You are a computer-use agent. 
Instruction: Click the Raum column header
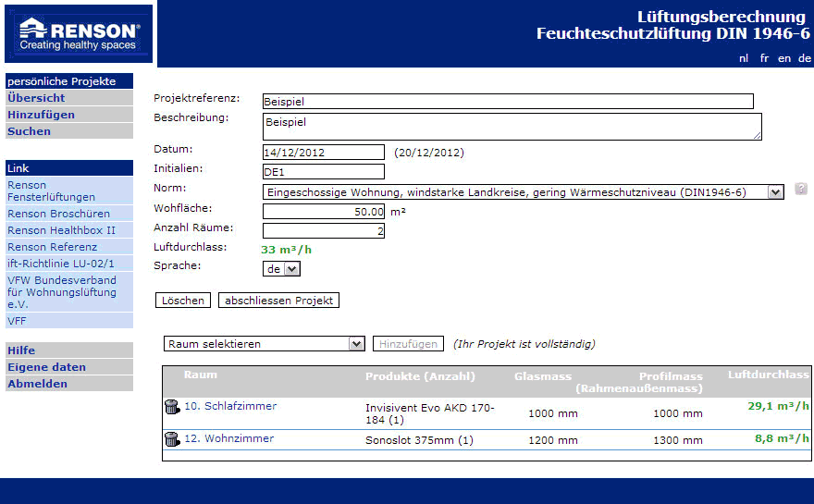[x=201, y=375]
